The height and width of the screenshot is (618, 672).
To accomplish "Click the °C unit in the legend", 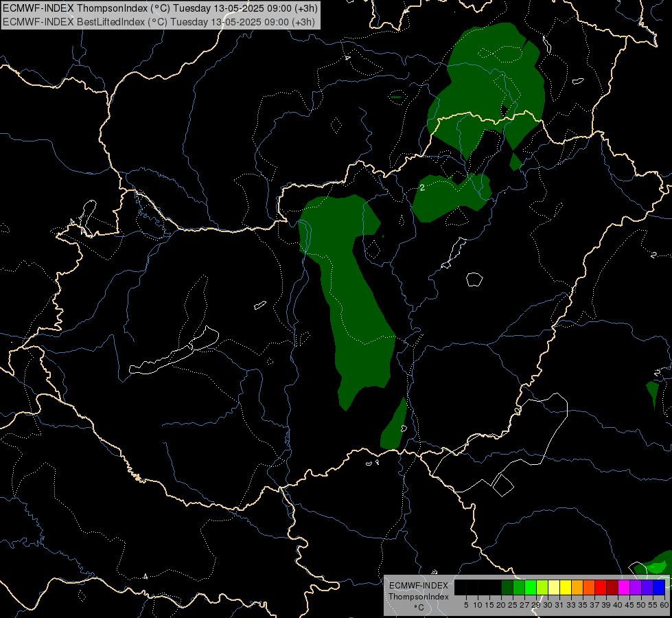I will tap(419, 608).
